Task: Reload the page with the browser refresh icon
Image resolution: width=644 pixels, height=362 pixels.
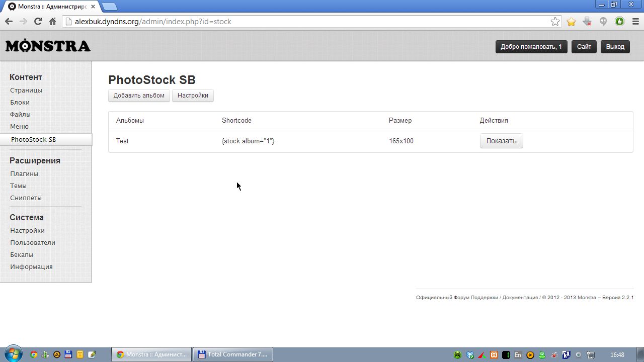Action: click(38, 22)
